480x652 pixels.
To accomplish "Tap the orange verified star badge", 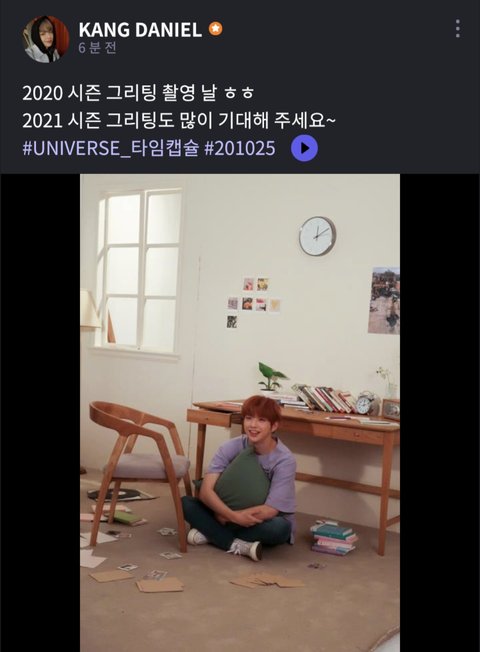I will (x=215, y=29).
